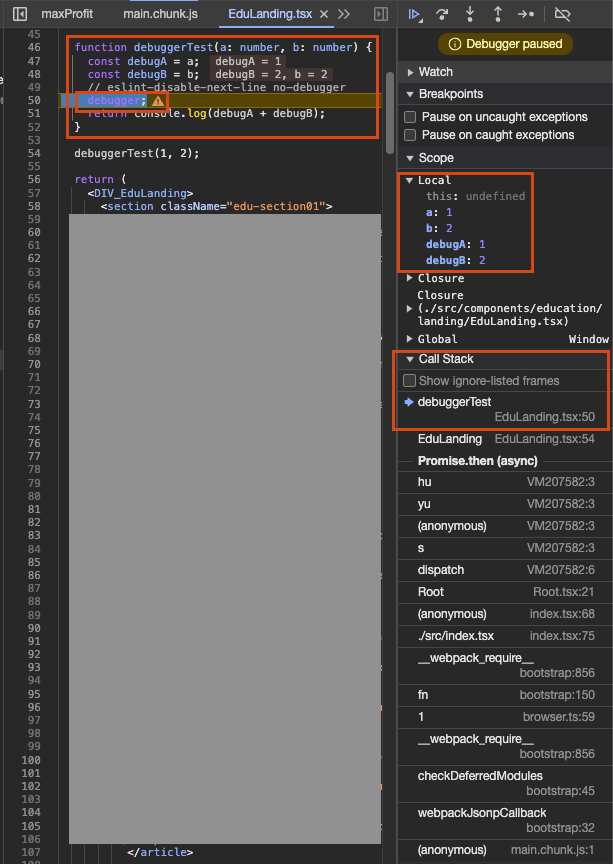613x864 pixels.
Task: Click local variable debugA value
Action: pyautogui.click(x=482, y=244)
